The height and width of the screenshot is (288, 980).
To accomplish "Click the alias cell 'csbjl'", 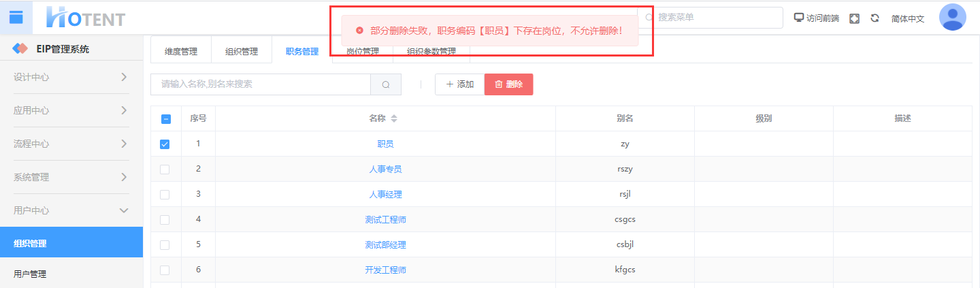I will coord(625,245).
